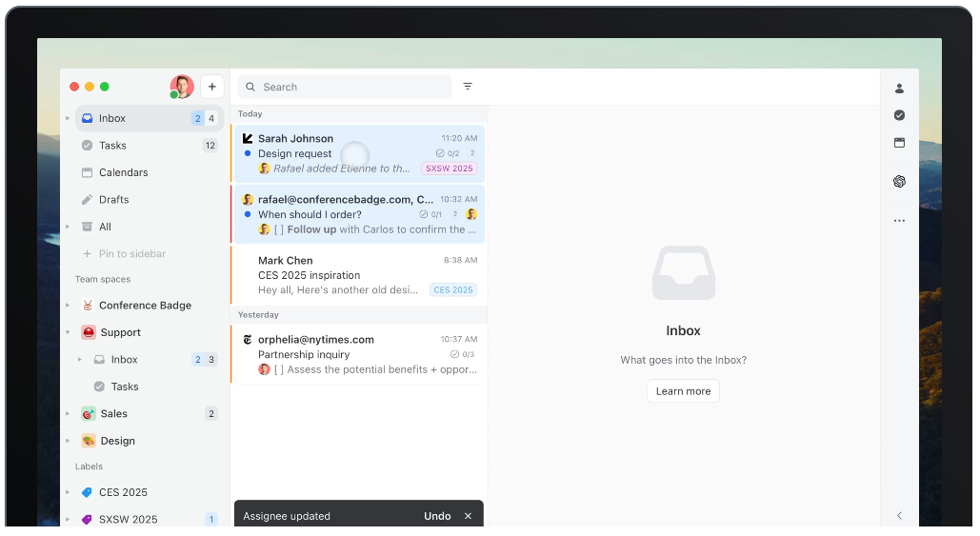Click the three-dot more options icon
Viewport: 980px width, 536px height.
tap(899, 221)
